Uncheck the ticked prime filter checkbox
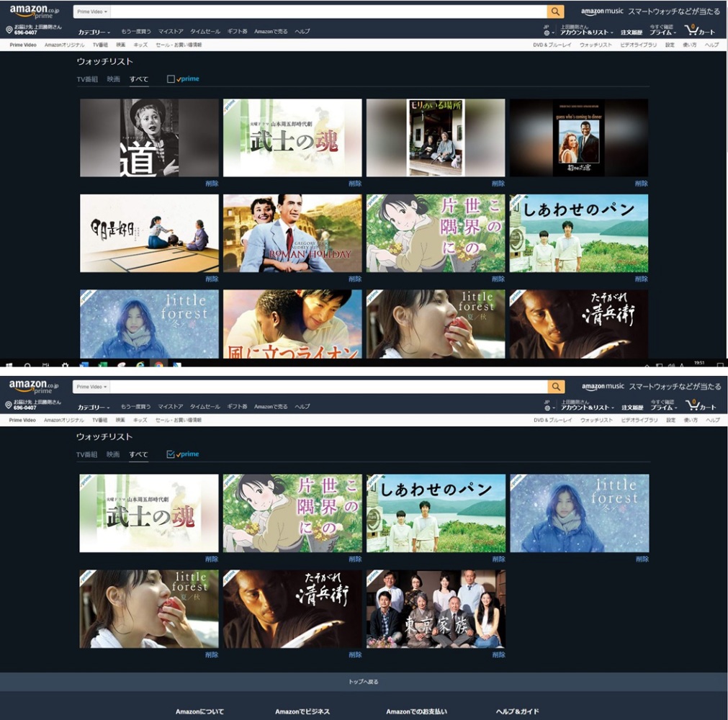This screenshot has height=720, width=728. 171,454
